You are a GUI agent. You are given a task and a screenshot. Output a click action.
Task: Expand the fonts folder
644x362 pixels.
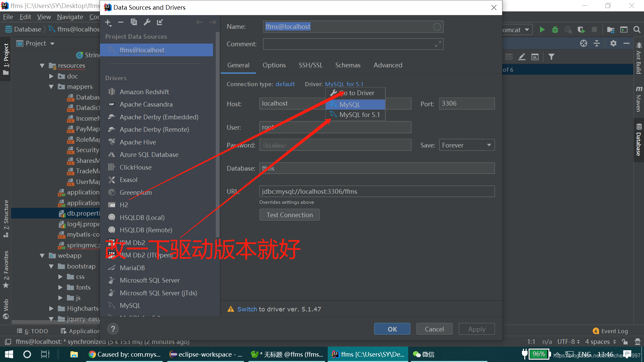(60, 288)
